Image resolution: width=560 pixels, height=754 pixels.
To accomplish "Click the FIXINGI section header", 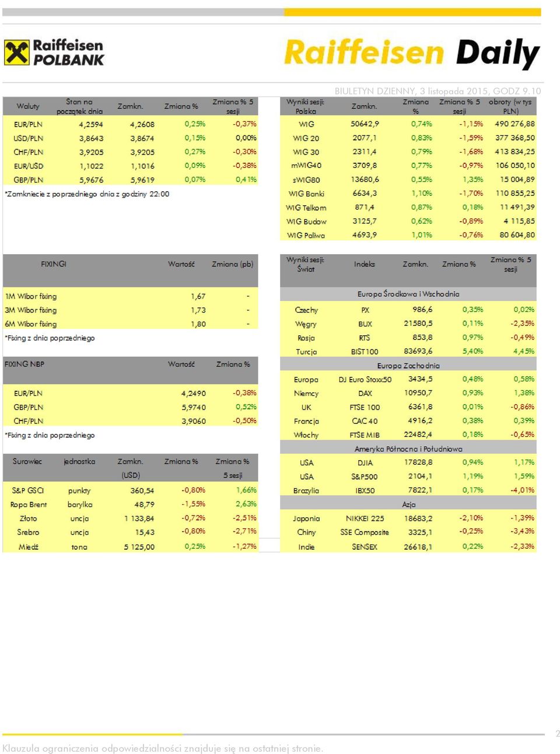I will (x=54, y=264).
